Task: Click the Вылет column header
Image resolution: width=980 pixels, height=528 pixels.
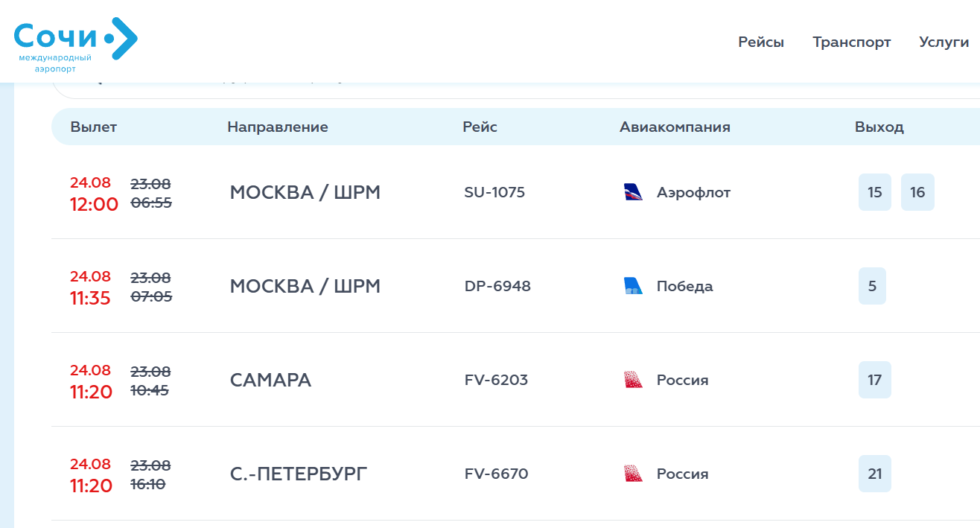Action: 94,127
